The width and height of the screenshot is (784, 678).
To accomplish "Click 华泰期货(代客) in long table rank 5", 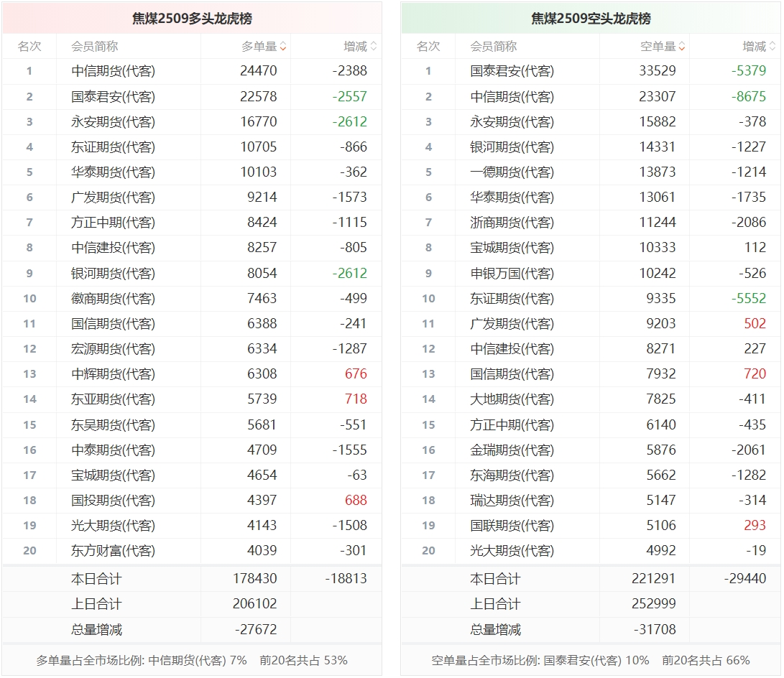I will pos(113,172).
